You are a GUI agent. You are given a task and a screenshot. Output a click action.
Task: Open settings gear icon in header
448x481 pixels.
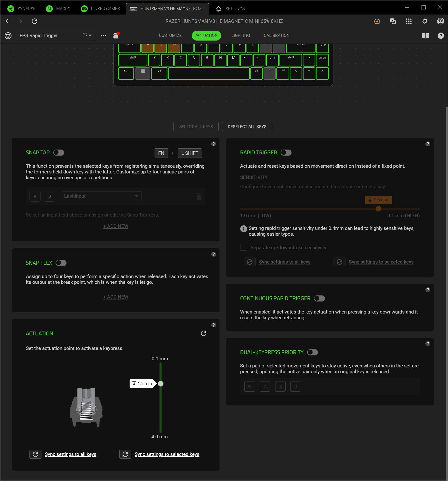point(425,21)
